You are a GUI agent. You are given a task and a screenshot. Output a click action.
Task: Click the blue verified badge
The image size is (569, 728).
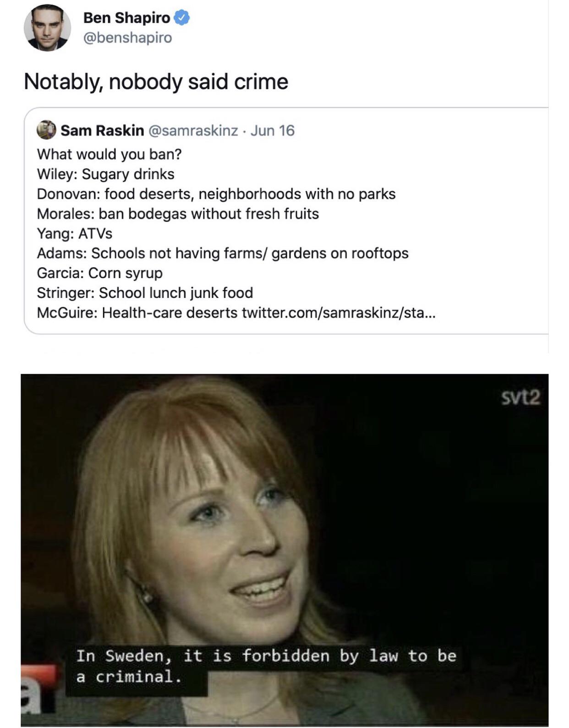182,18
